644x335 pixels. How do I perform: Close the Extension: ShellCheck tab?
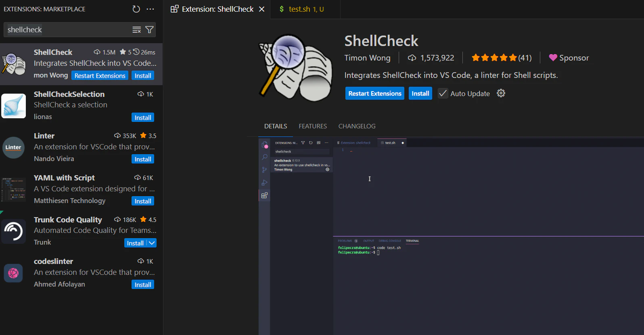(x=262, y=9)
